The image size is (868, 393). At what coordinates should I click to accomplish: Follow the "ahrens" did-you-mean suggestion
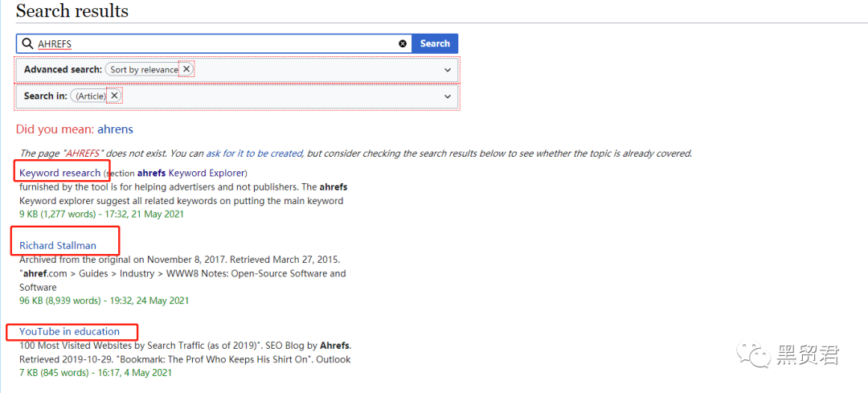[x=115, y=129]
